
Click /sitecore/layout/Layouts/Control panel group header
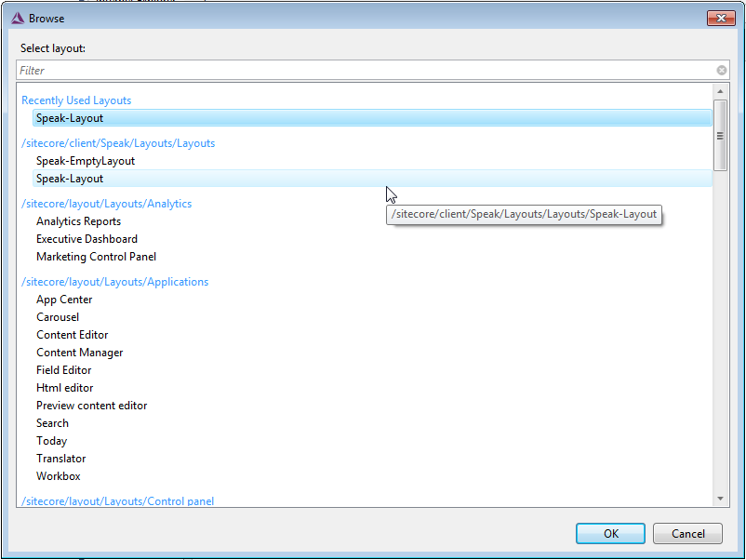coord(117,501)
